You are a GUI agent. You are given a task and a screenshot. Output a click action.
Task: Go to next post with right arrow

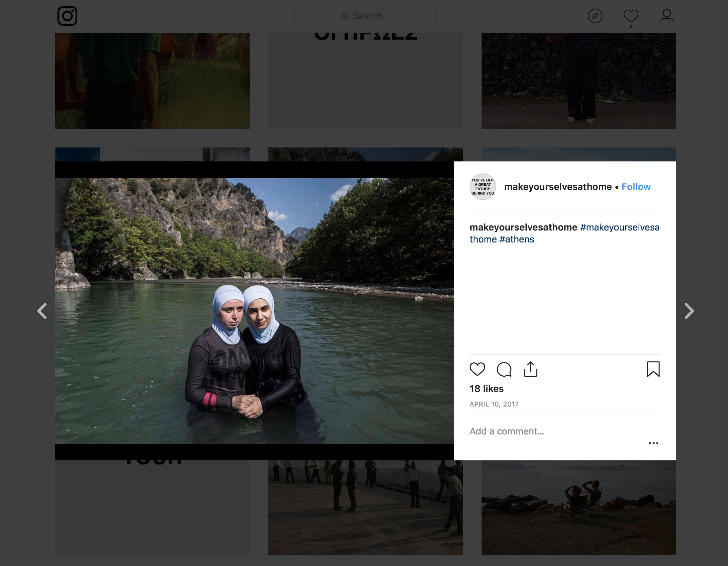[x=689, y=311]
